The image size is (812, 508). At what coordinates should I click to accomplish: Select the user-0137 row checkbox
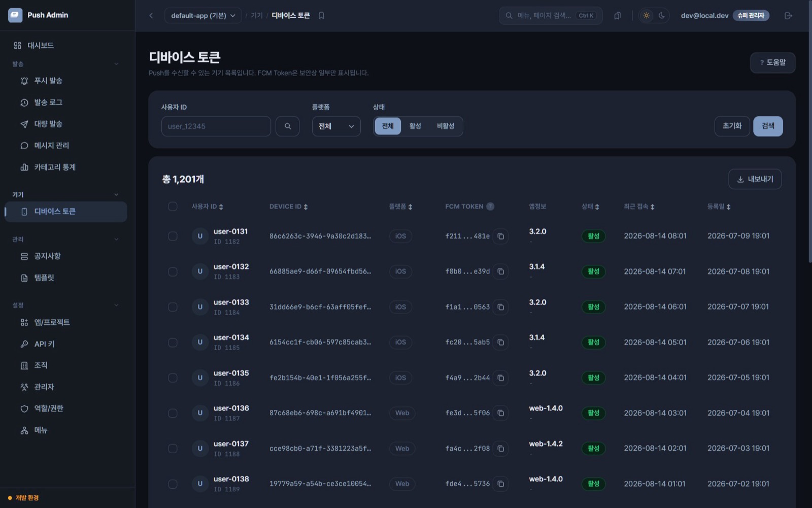(173, 449)
